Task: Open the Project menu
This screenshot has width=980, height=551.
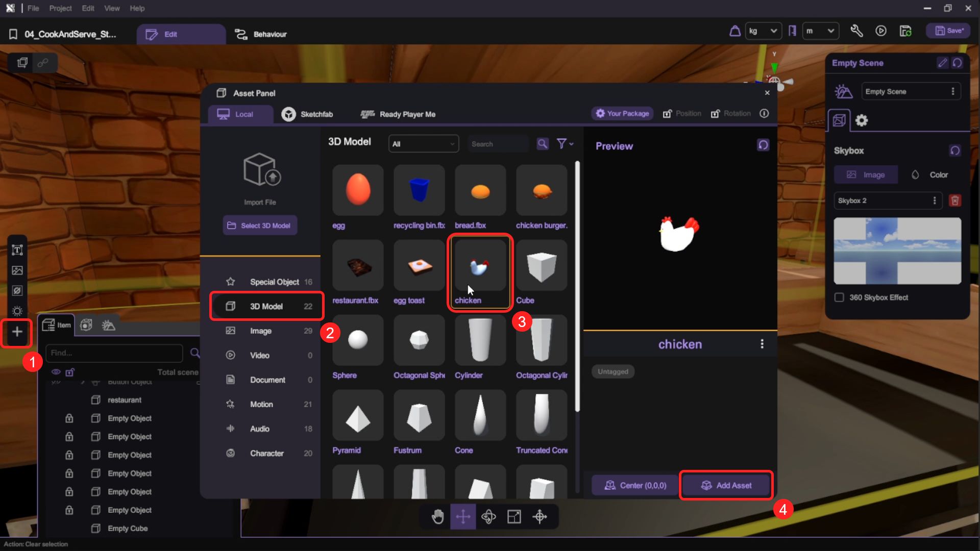Action: click(60, 8)
